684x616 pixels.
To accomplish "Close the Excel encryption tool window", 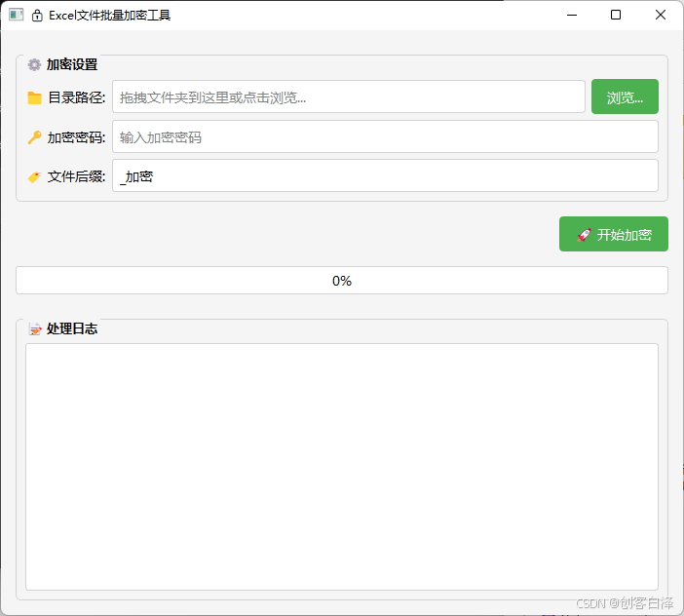I will click(660, 15).
